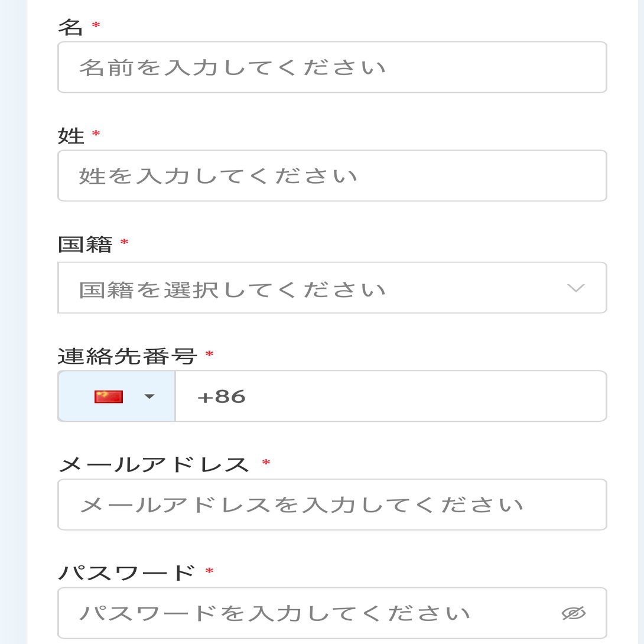The width and height of the screenshot is (644, 644).
Task: Select the メールアドレスを入力してください field
Action: (x=332, y=505)
